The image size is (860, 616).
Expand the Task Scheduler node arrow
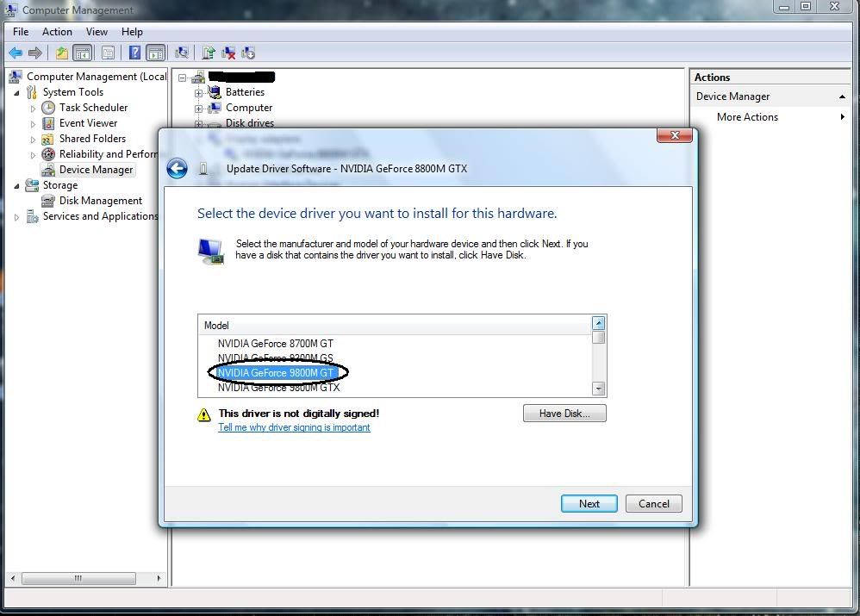click(x=33, y=108)
